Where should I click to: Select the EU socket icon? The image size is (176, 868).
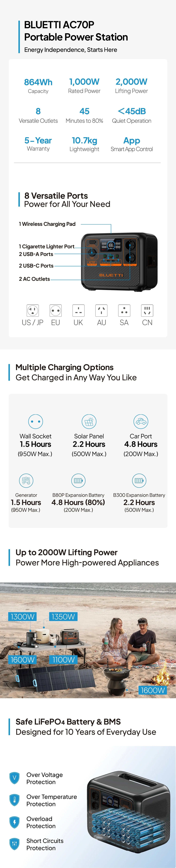click(56, 310)
